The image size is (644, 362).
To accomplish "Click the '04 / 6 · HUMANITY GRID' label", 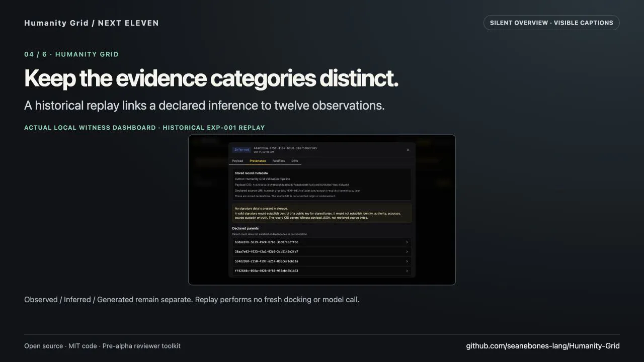I will tap(71, 54).
